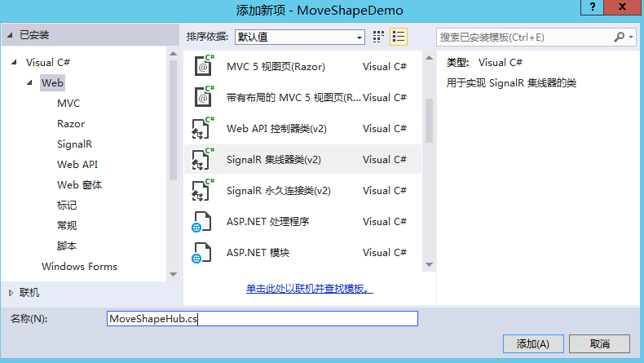Click the template list scrollbar thumb
The width and height of the screenshot is (644, 363).
click(429, 121)
